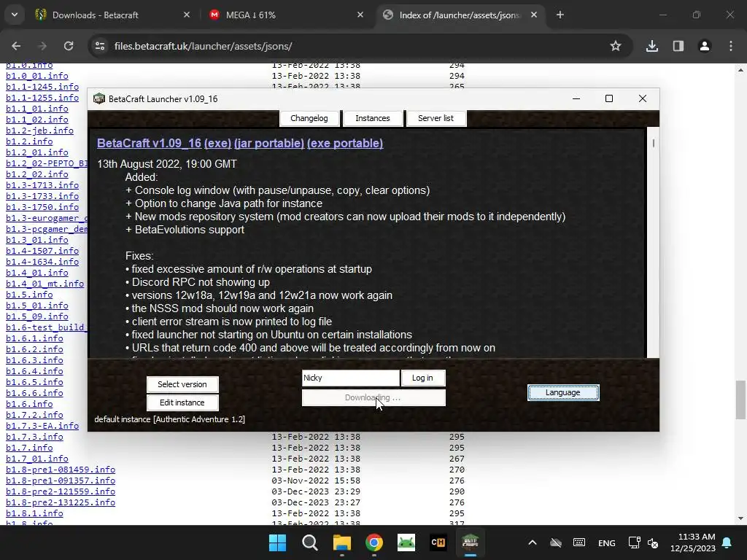Open b1.2-jeb.info link
747x560 pixels.
click(x=39, y=131)
